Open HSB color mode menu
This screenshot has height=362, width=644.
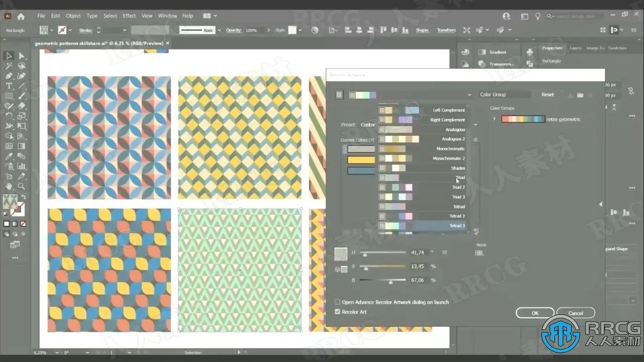(444, 252)
